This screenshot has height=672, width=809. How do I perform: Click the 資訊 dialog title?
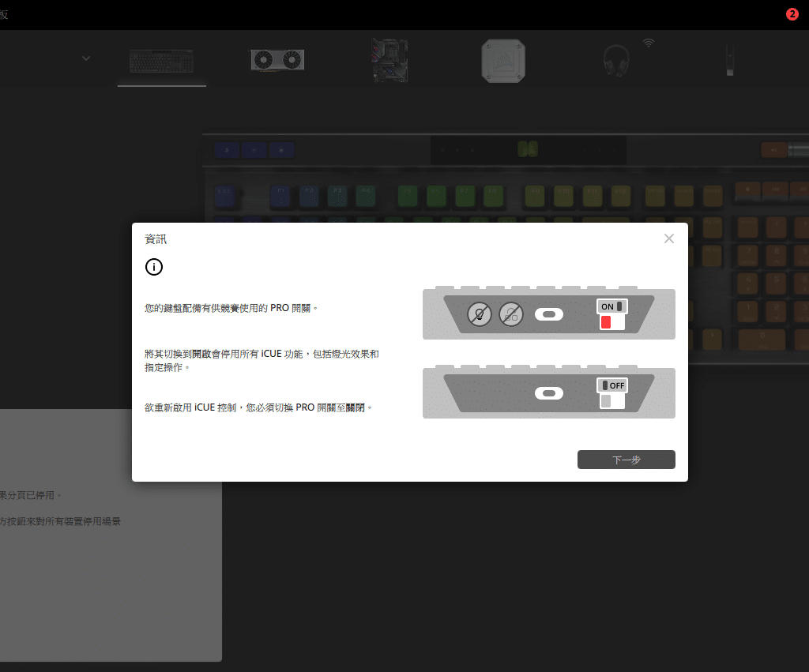click(156, 238)
